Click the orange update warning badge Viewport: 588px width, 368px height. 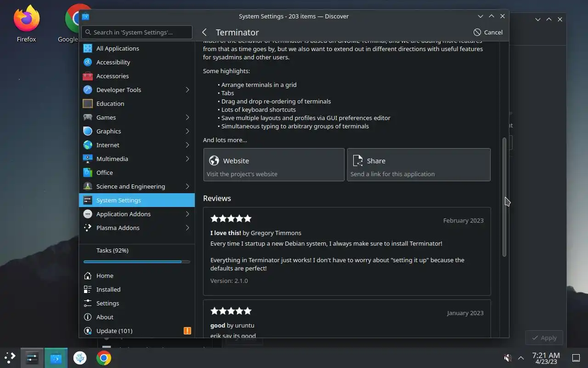(x=187, y=331)
